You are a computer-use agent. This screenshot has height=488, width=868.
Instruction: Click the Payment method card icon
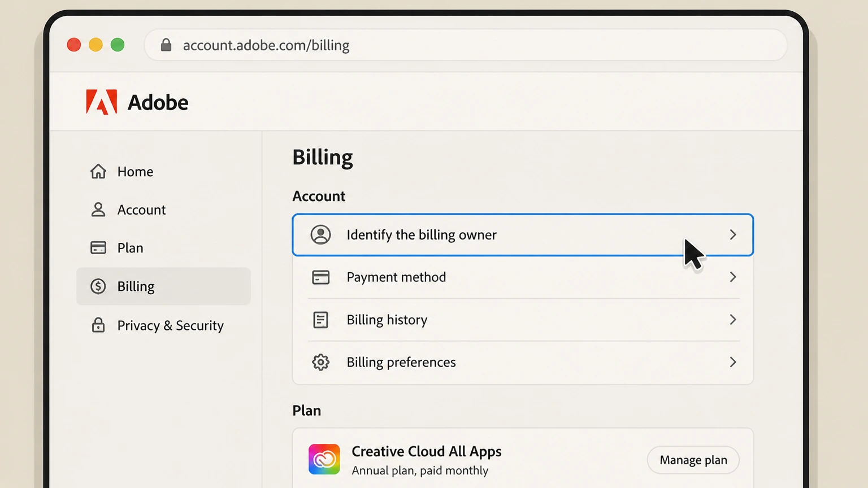320,277
